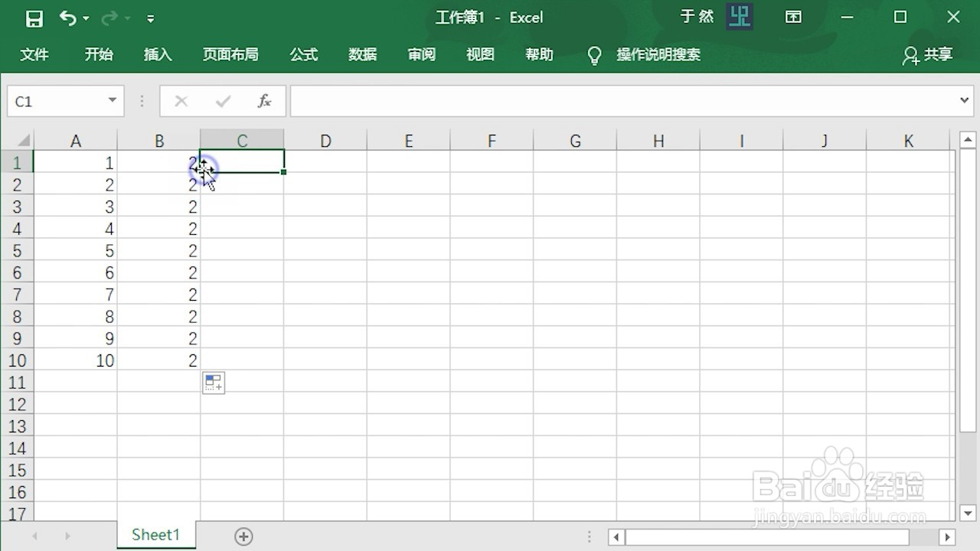Open the Auto Fill Options button below column B

pyautogui.click(x=213, y=383)
